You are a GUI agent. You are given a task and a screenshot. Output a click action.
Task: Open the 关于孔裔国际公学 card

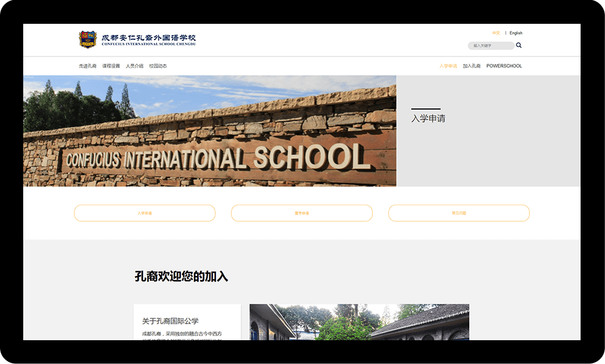coord(187,322)
